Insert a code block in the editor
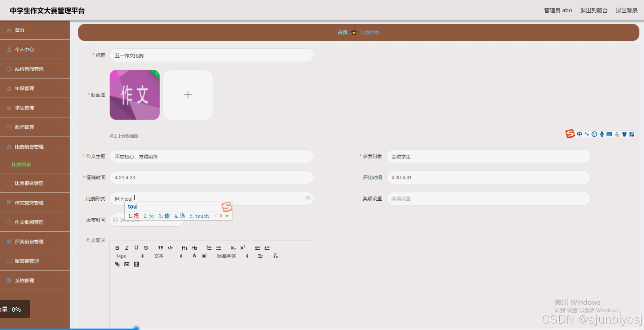The width and height of the screenshot is (644, 330). tap(170, 248)
